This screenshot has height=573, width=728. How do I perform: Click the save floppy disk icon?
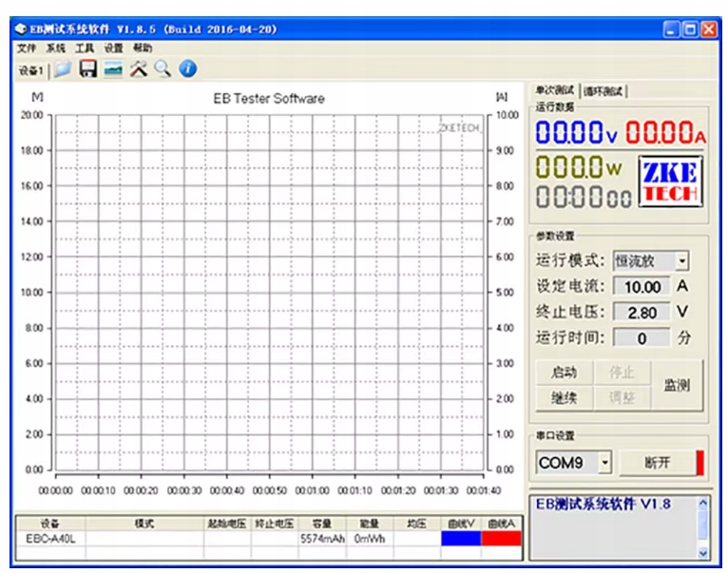(87, 68)
